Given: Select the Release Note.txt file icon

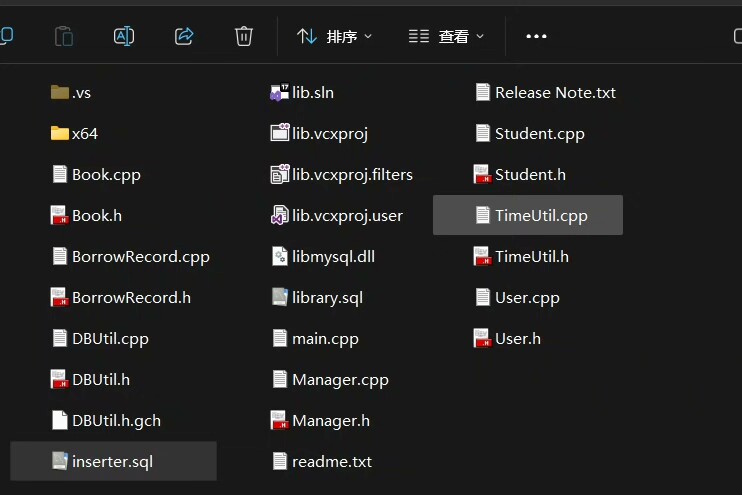Looking at the screenshot, I should pyautogui.click(x=483, y=92).
